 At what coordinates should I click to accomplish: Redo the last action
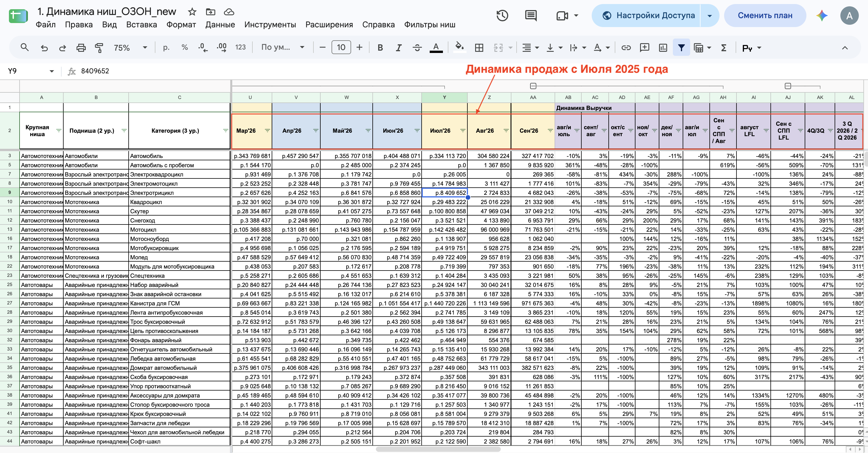[x=62, y=47]
